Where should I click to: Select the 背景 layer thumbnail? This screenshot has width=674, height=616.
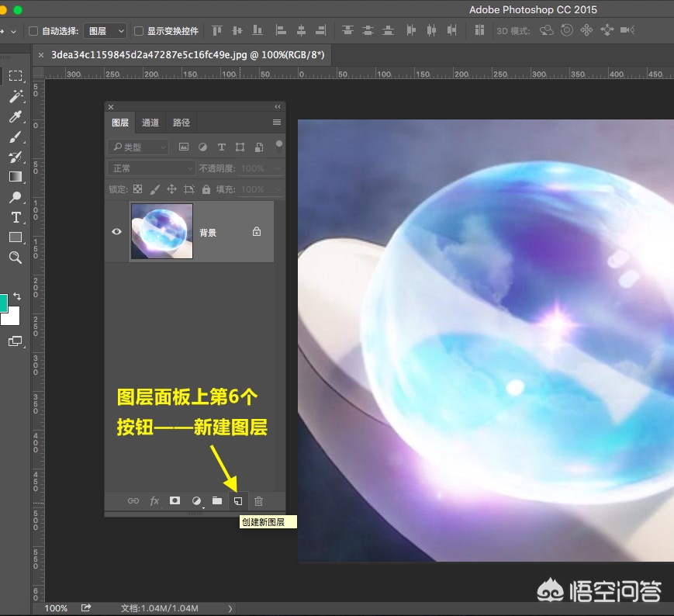click(162, 231)
